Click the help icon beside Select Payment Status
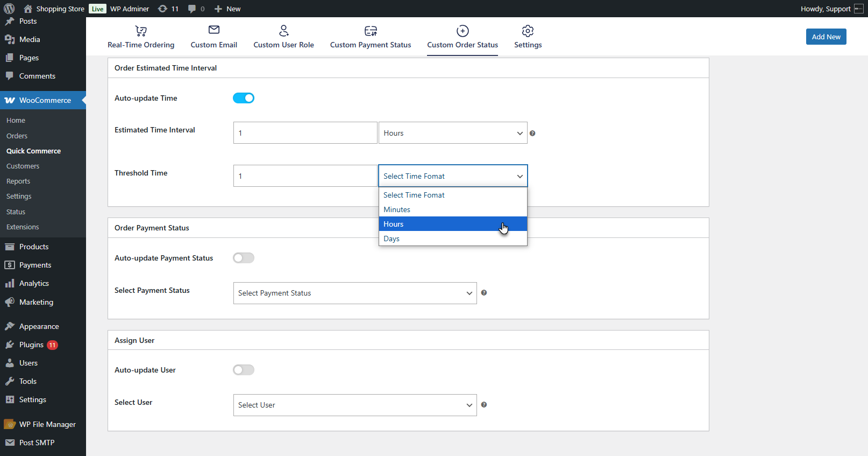Viewport: 868px width, 456px height. (x=484, y=293)
